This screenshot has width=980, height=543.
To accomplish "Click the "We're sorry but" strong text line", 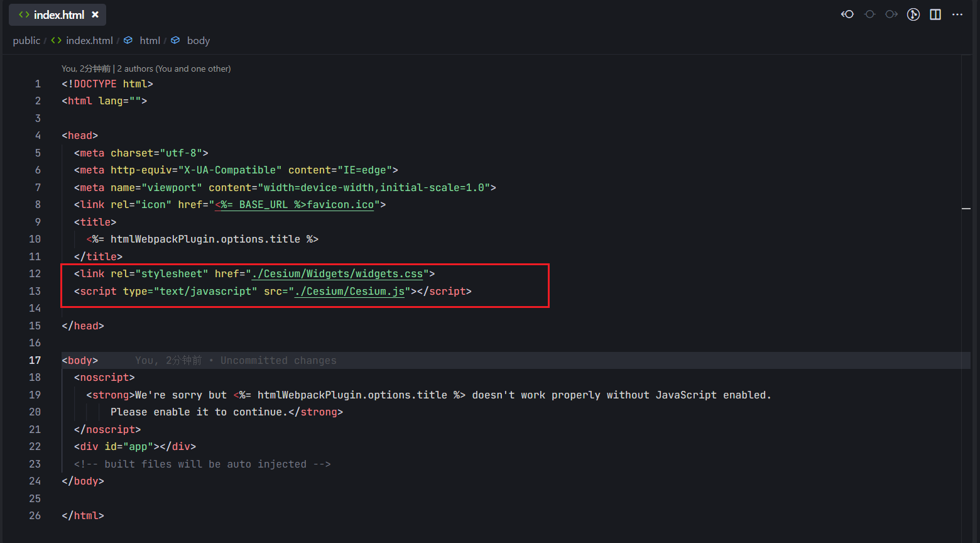I will pyautogui.click(x=428, y=395).
